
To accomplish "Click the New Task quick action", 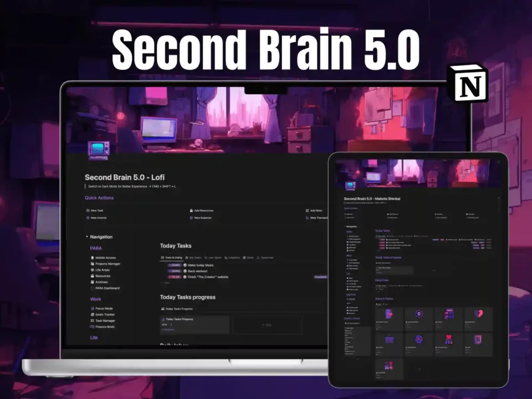I will 96,211.
